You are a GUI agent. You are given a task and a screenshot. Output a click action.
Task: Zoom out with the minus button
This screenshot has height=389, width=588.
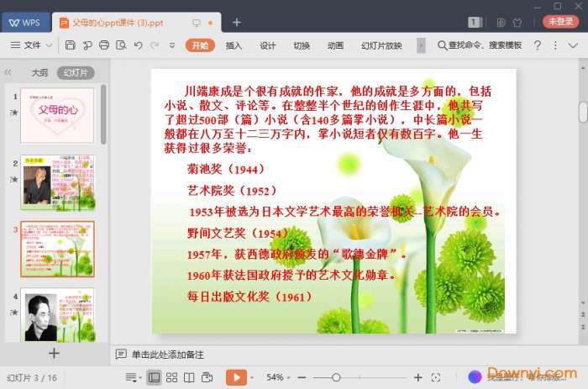click(302, 377)
